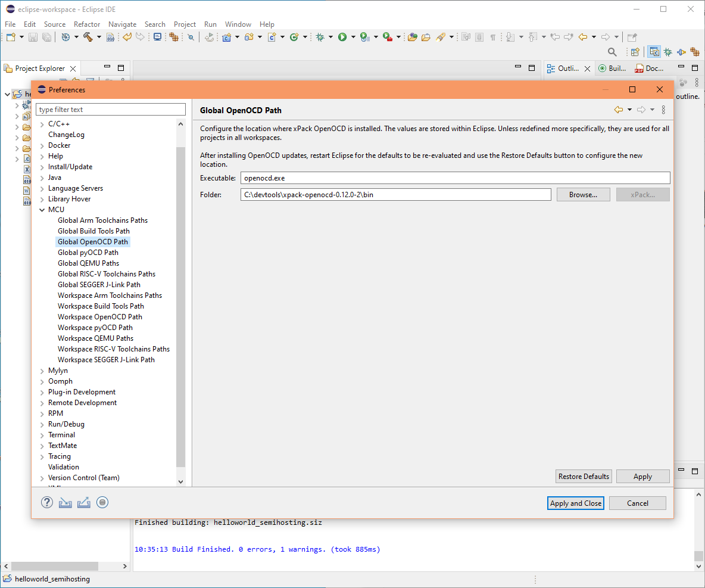Click the Export preferences icon at dialog bottom
Screen dimensions: 705x588
coord(84,502)
